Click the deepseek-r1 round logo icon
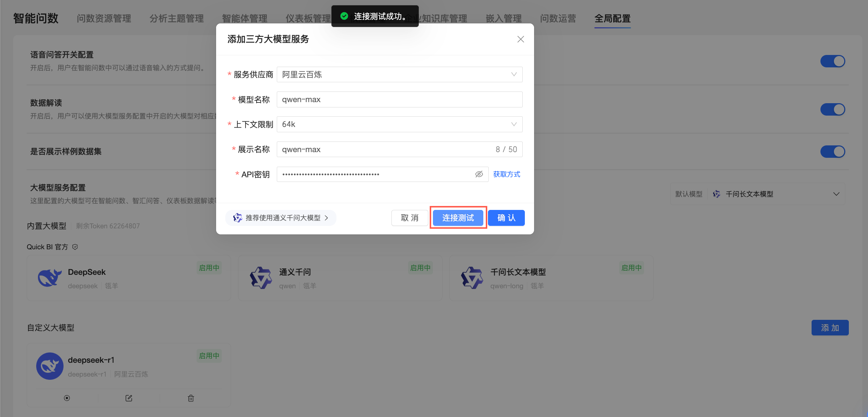 click(50, 366)
